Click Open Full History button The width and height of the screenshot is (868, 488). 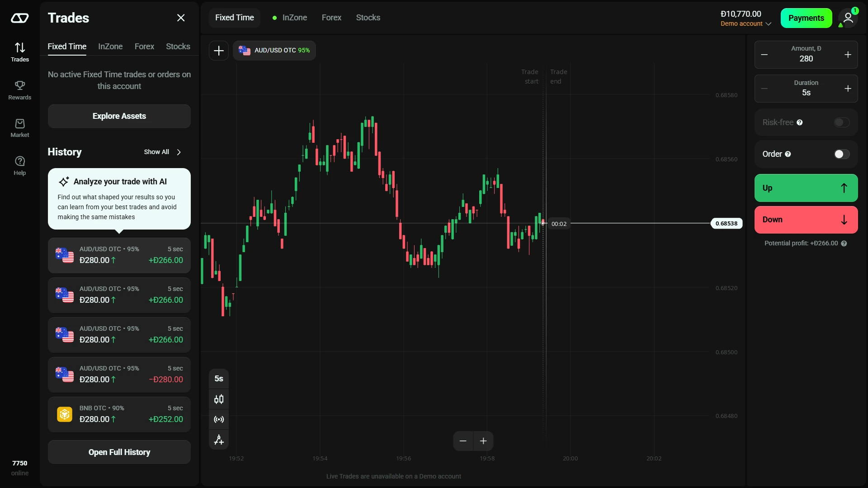coord(119,452)
